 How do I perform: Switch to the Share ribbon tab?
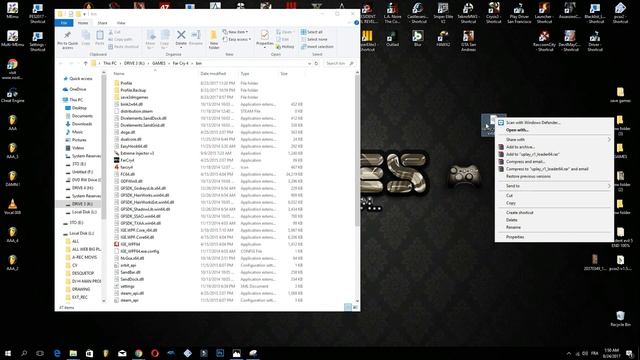102,23
